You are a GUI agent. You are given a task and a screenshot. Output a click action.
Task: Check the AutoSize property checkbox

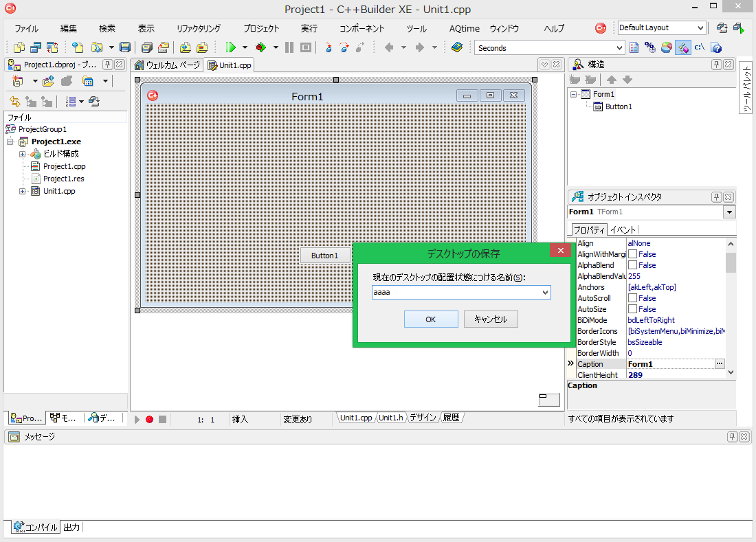click(633, 309)
